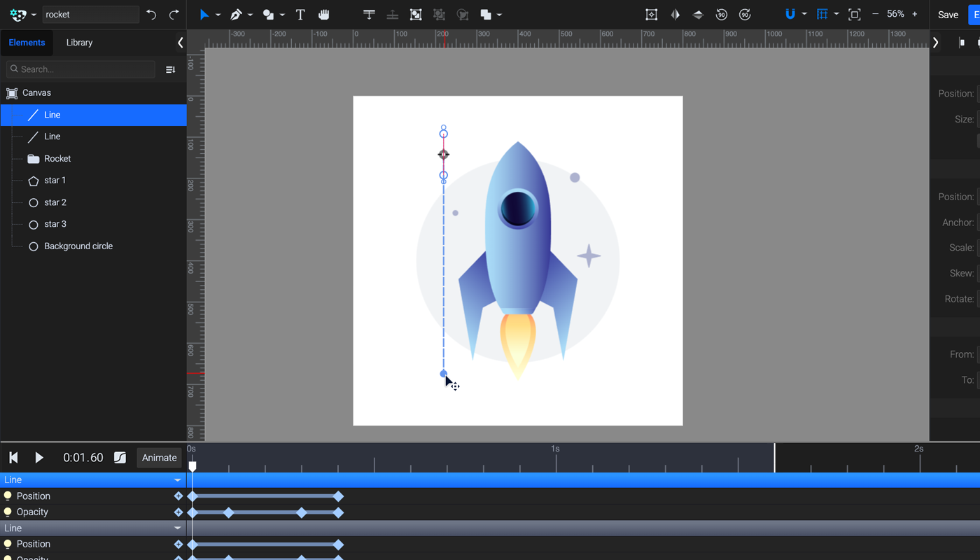The image size is (980, 560).
Task: Toggle the magnet snapping icon
Action: click(x=790, y=15)
